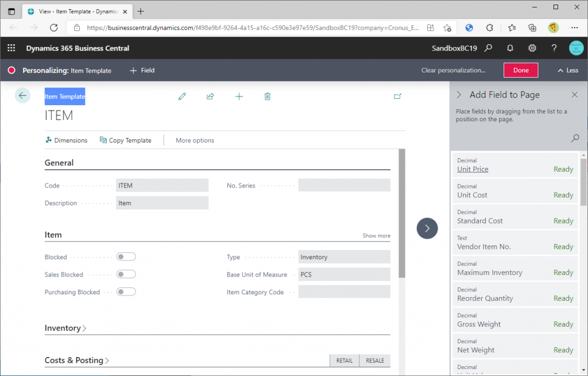Click the user account avatar

[x=576, y=48]
